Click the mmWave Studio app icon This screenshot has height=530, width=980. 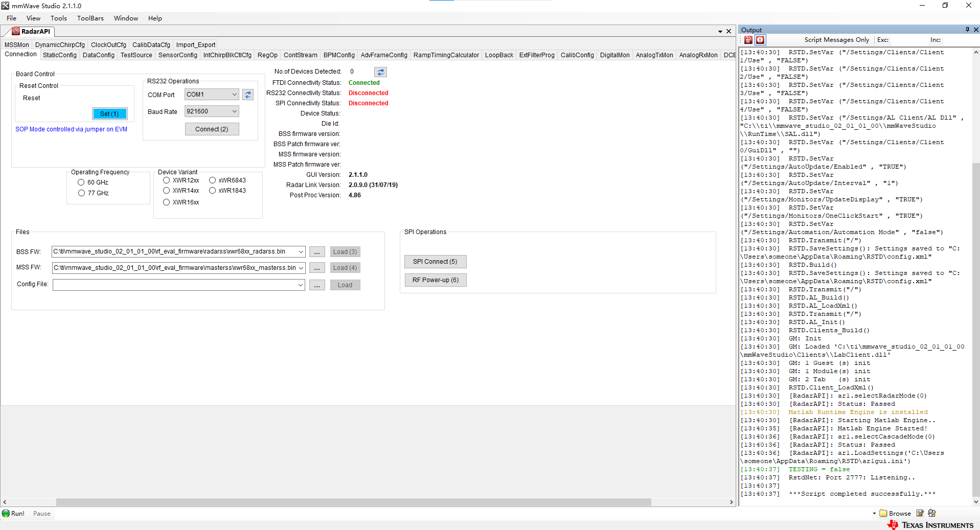(5, 6)
